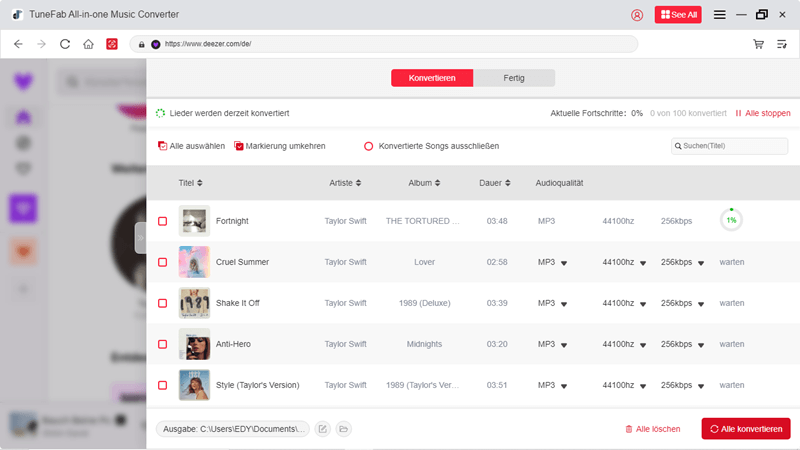Click the Audioqualität column header
800x450 pixels.
tap(559, 183)
